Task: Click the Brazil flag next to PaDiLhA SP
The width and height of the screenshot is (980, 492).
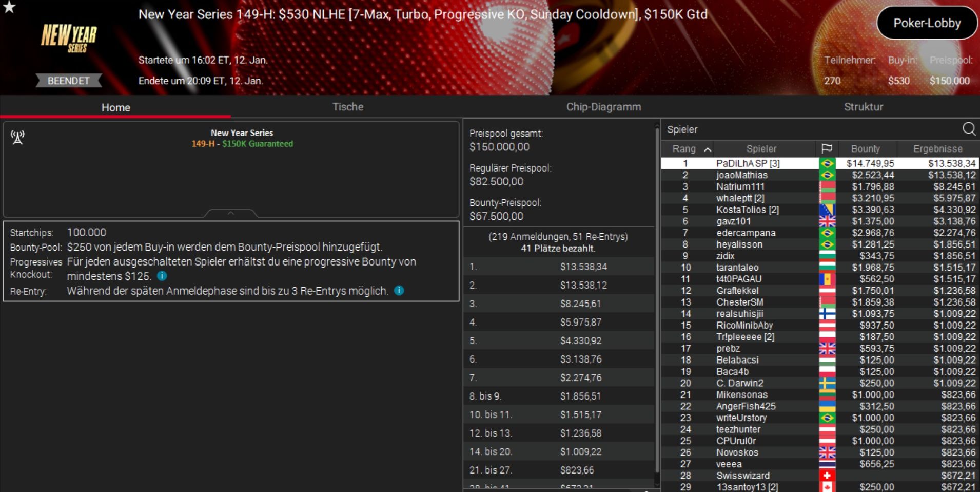Action: [x=827, y=163]
